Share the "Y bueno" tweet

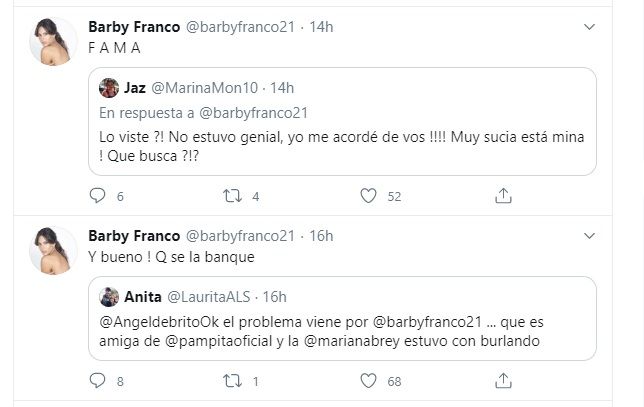[x=503, y=380]
